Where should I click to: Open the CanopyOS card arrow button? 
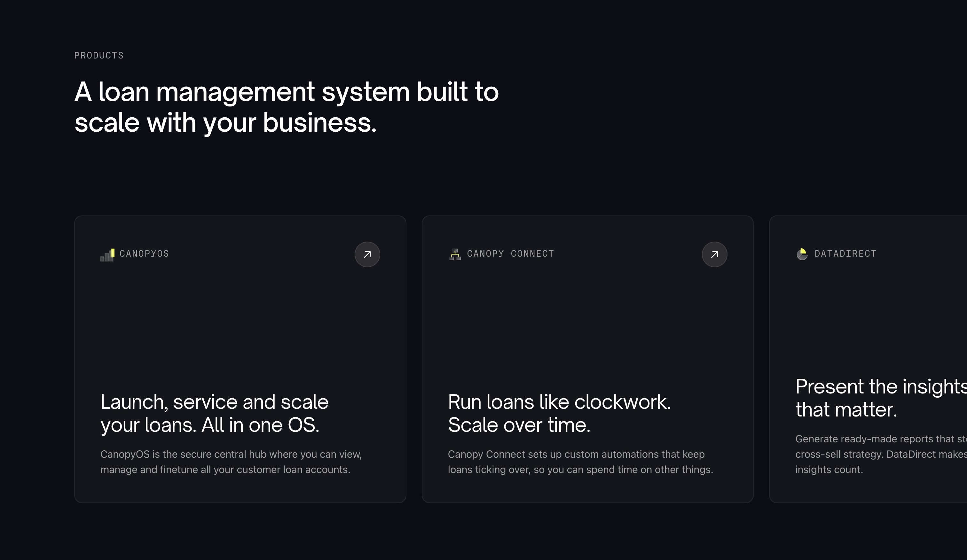point(367,254)
